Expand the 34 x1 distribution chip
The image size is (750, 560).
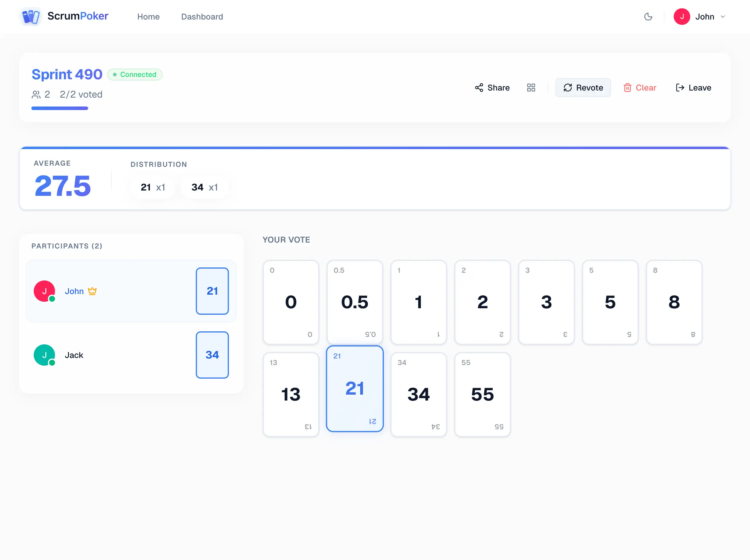coord(204,187)
